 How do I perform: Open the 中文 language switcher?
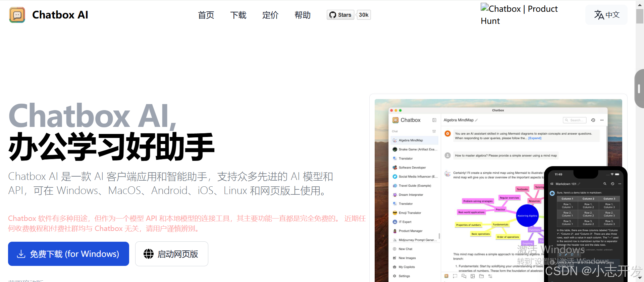pyautogui.click(x=606, y=15)
